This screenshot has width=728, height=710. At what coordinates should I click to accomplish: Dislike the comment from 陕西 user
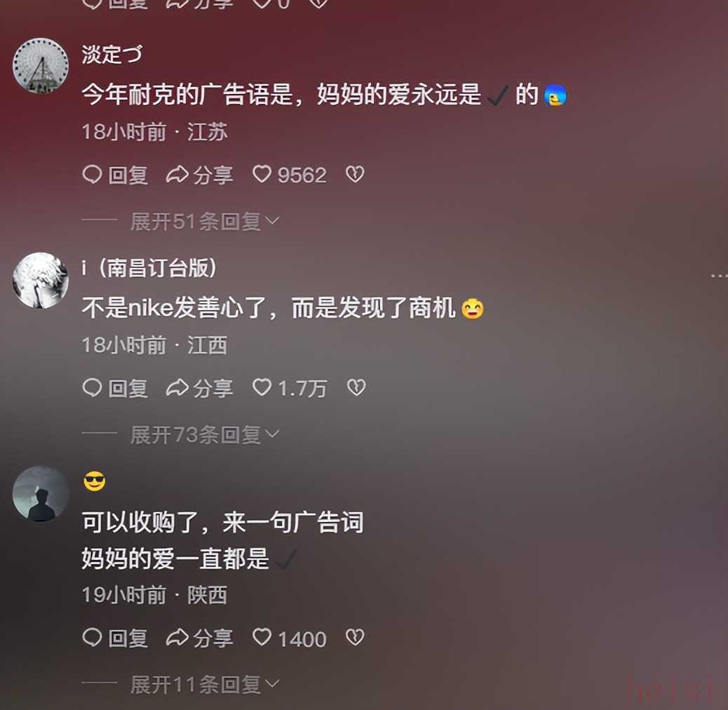pyautogui.click(x=355, y=638)
